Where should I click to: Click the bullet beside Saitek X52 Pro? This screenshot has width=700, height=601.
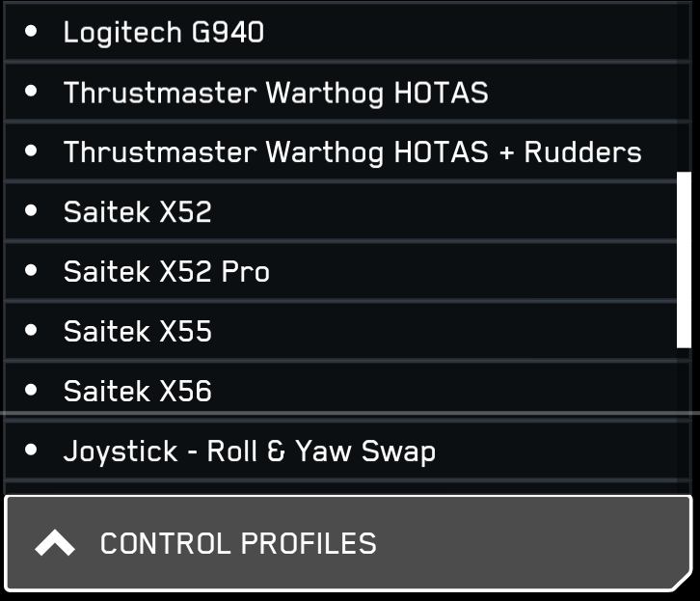click(x=31, y=271)
